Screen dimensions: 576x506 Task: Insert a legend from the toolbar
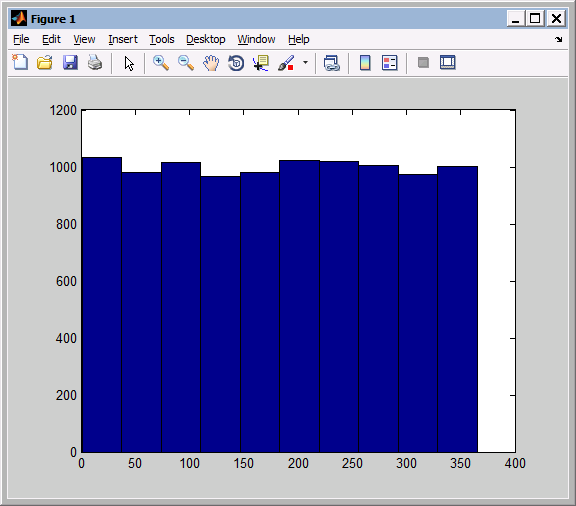click(390, 62)
